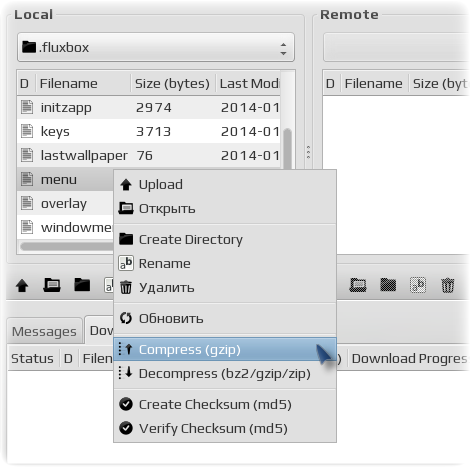The width and height of the screenshot is (470, 467).
Task: Click the remote toolbar Create Directory icon
Action: point(388,285)
